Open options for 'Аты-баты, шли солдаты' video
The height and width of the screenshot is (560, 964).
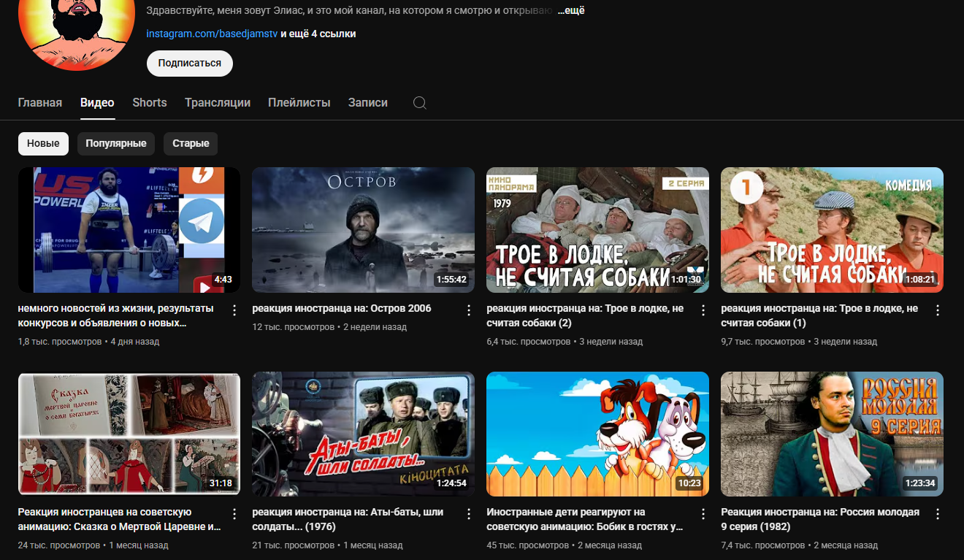[x=469, y=514]
